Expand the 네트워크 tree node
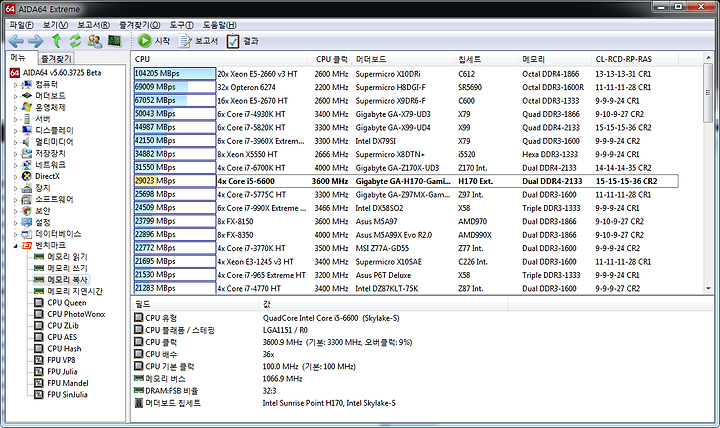Viewport: 720px width, 428px height. [x=15, y=165]
